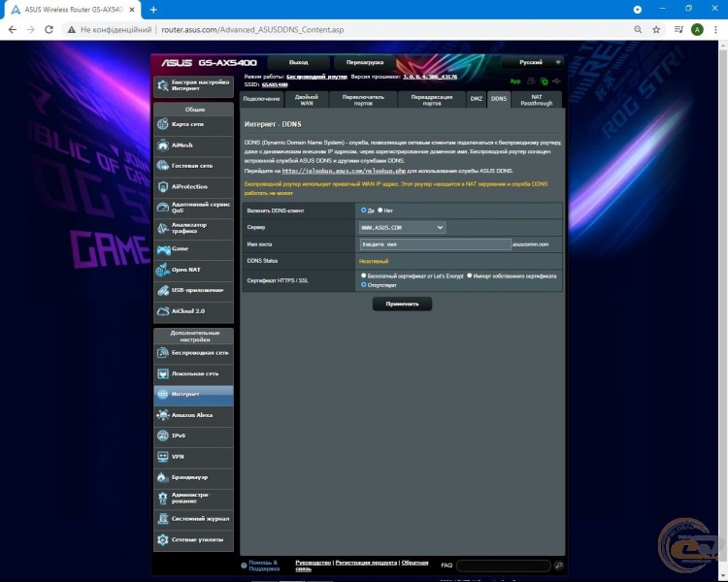The height and width of the screenshot is (582, 728).
Task: Open the iplookup.asus.com nslookup link
Action: [344, 171]
